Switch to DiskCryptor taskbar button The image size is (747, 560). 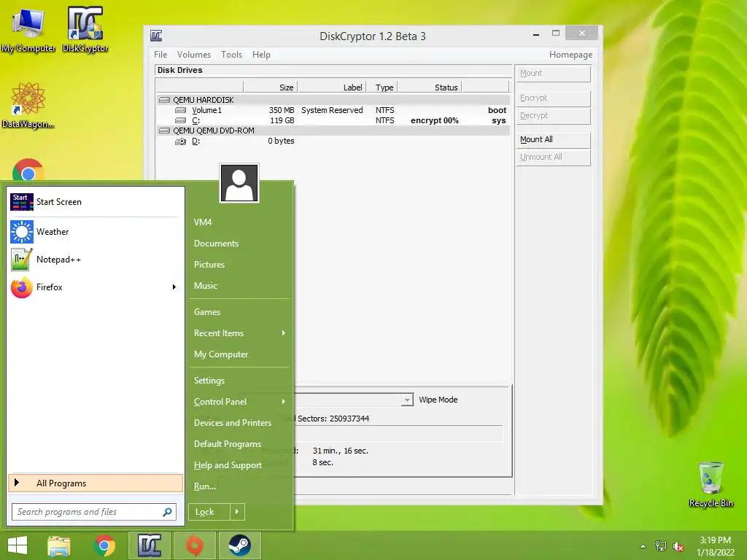[150, 545]
